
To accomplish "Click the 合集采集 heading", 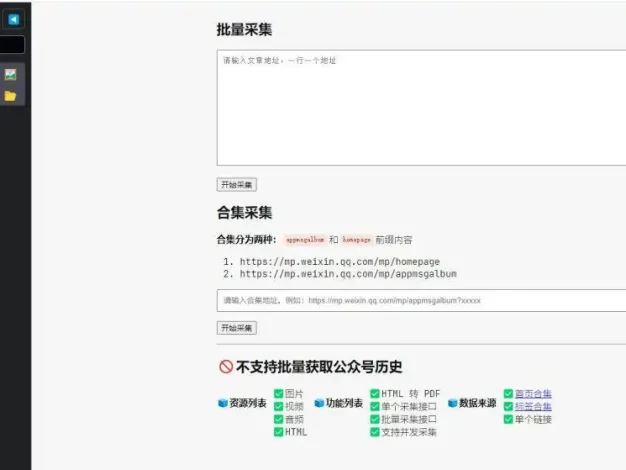I will 244,212.
